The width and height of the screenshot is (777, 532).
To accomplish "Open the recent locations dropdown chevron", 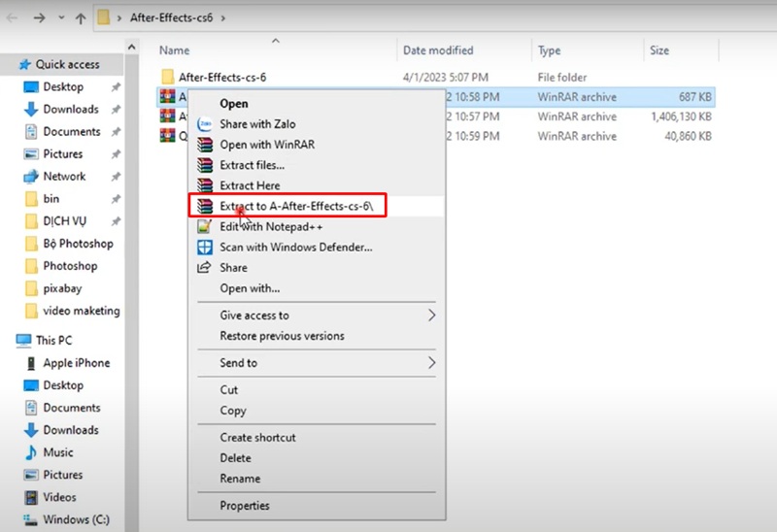I will [61, 17].
